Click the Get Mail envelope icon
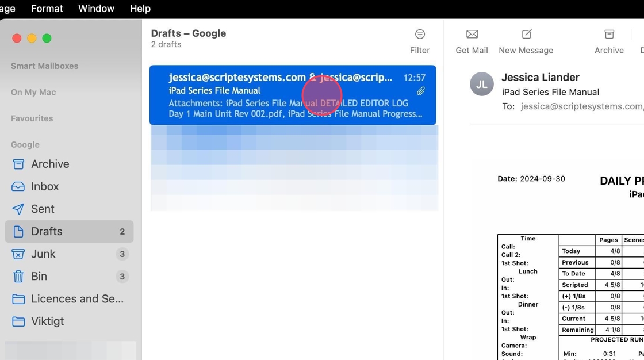644x360 pixels. pyautogui.click(x=472, y=34)
